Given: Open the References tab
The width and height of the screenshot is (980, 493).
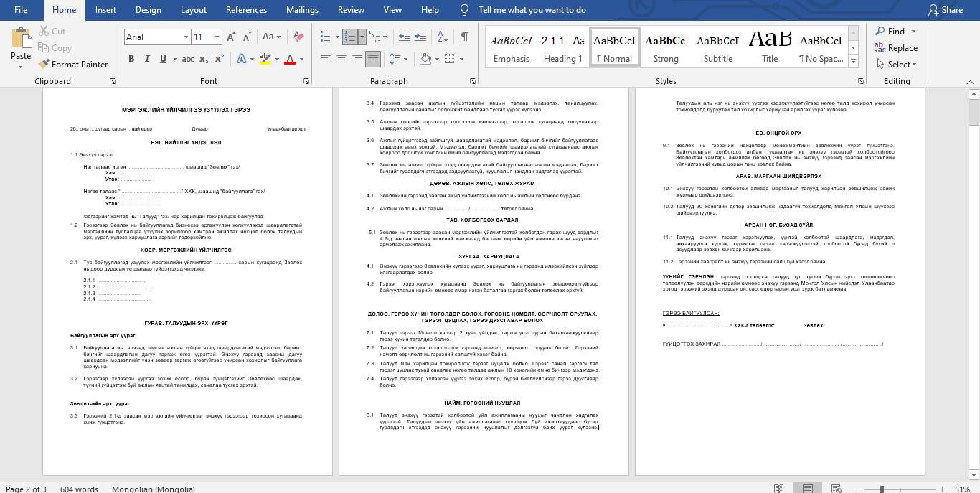Looking at the screenshot, I should click(247, 10).
